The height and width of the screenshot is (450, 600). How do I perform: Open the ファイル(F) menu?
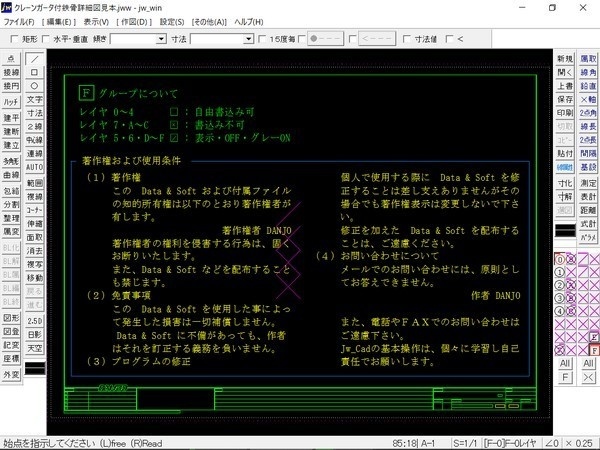tap(19, 22)
